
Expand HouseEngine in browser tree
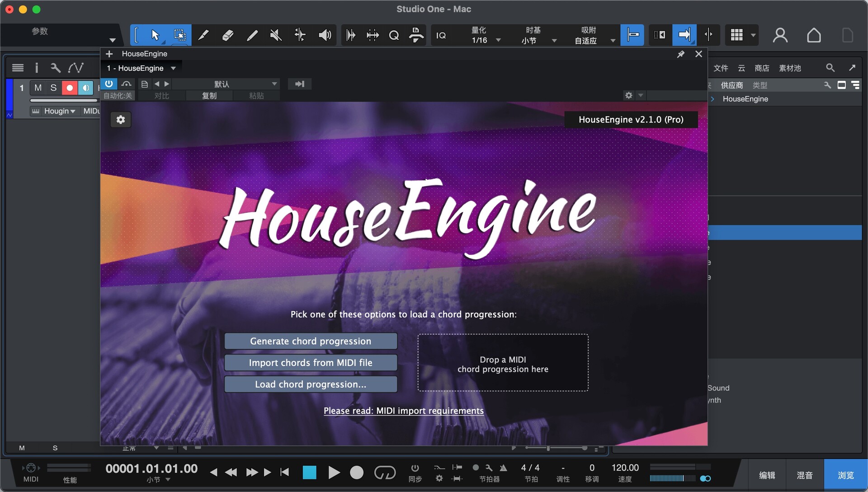click(x=713, y=99)
